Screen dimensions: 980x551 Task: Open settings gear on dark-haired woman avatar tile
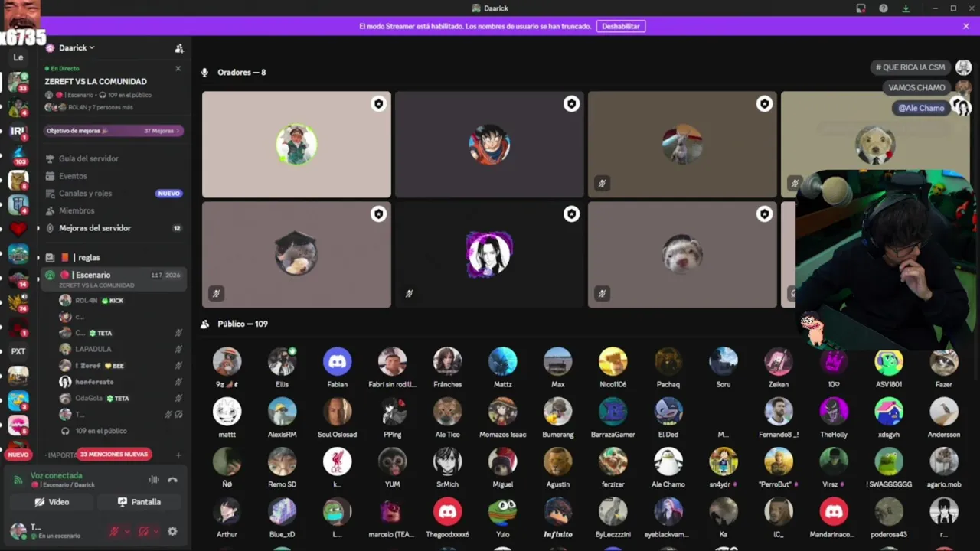pos(571,214)
